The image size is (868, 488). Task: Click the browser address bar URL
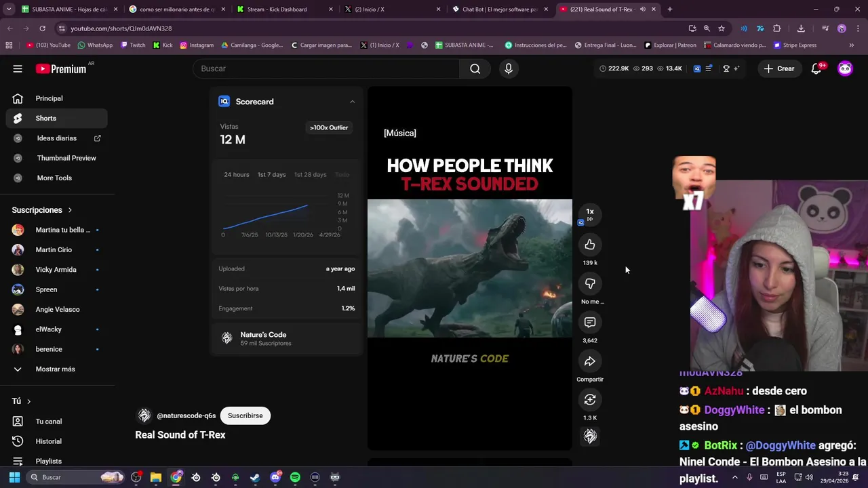click(121, 28)
